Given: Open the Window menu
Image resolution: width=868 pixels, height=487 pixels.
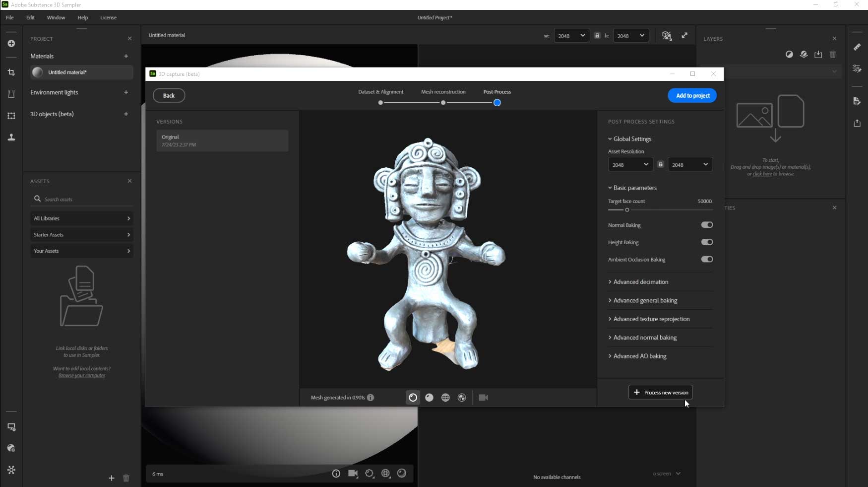Looking at the screenshot, I should [56, 17].
